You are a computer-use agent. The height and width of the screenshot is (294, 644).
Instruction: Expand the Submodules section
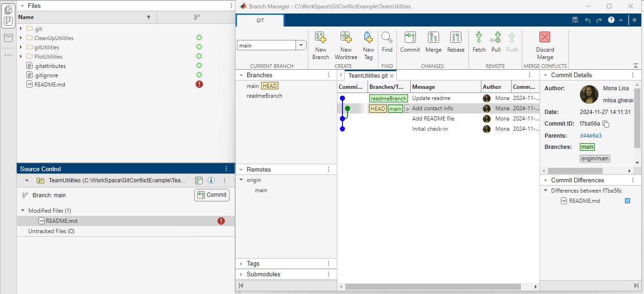coord(241,274)
